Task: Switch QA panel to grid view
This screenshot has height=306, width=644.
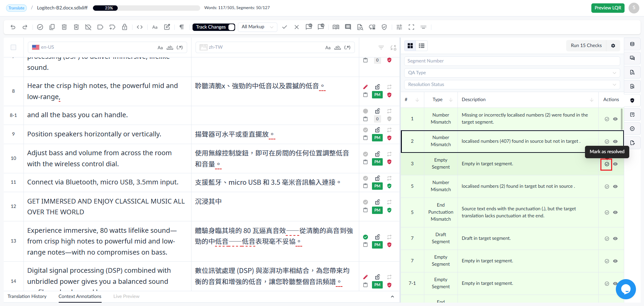Action: tap(410, 46)
